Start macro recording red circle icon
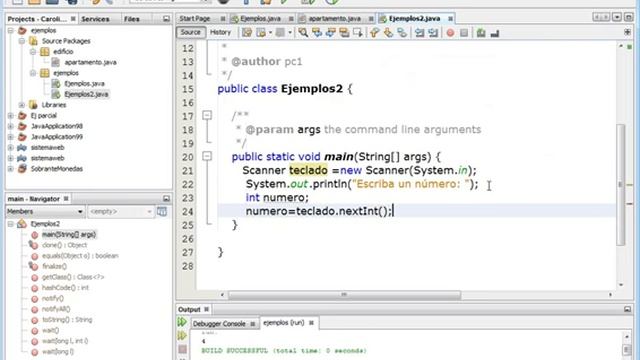640x360 pixels. click(x=450, y=33)
